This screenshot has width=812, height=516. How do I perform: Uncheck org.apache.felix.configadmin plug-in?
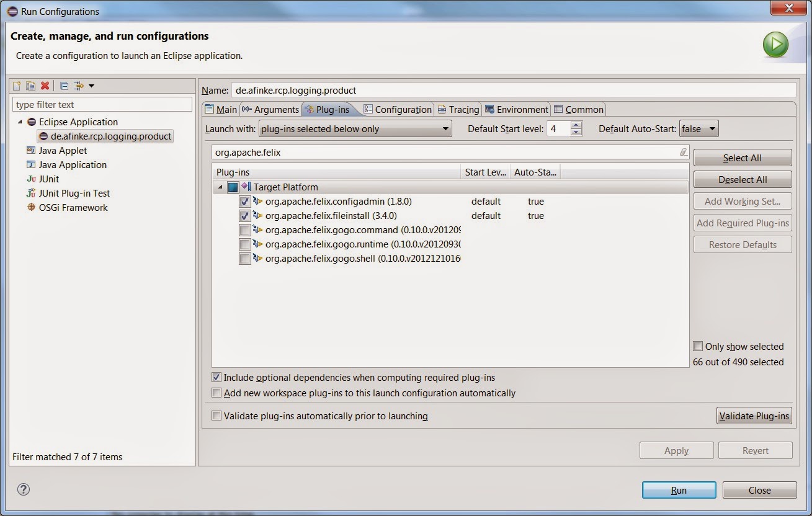click(244, 202)
